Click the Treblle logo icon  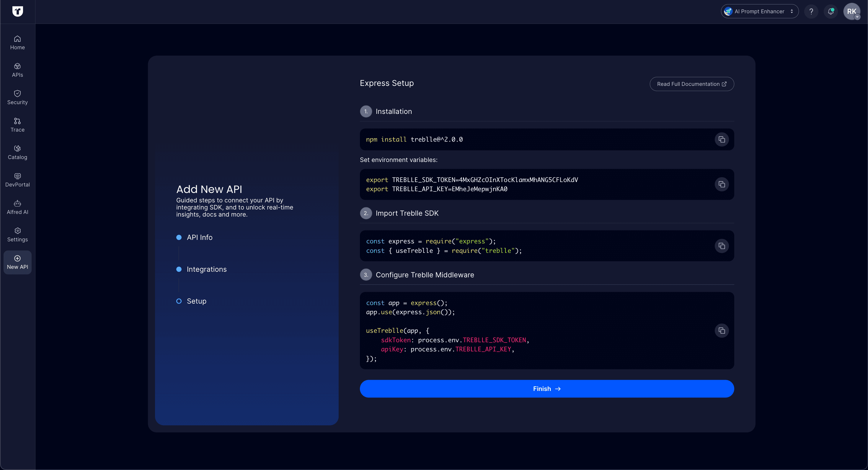17,11
